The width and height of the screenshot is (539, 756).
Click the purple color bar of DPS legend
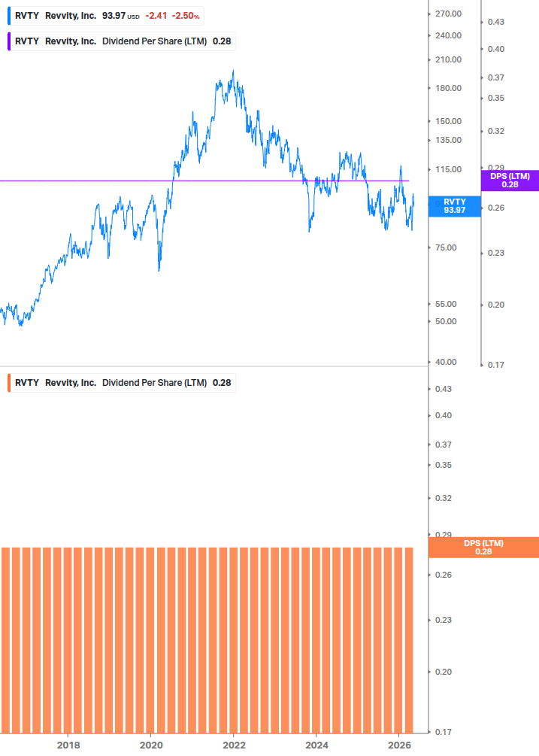click(9, 41)
